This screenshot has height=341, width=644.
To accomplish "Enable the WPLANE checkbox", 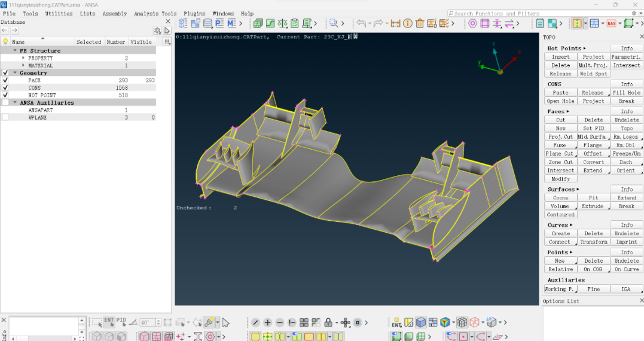I will click(x=5, y=117).
